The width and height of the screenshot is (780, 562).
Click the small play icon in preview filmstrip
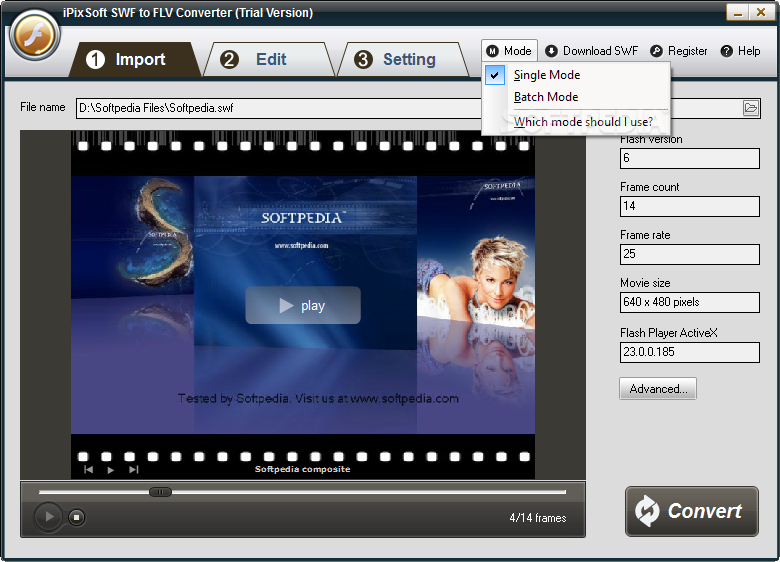[x=110, y=470]
